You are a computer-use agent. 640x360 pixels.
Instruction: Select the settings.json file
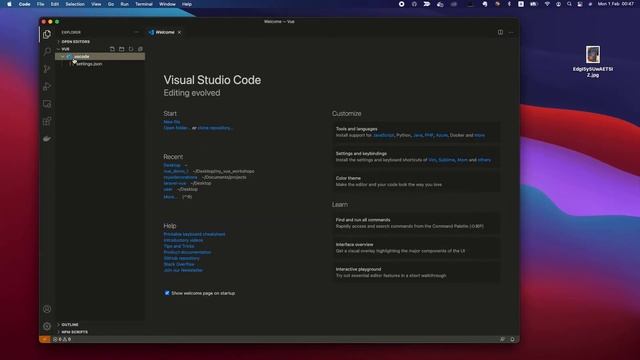(x=100, y=64)
